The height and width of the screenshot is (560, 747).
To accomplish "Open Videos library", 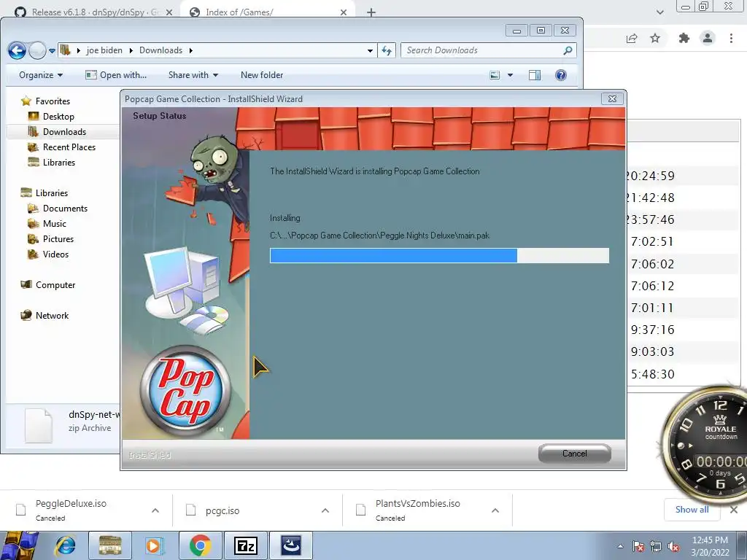I will pyautogui.click(x=55, y=254).
